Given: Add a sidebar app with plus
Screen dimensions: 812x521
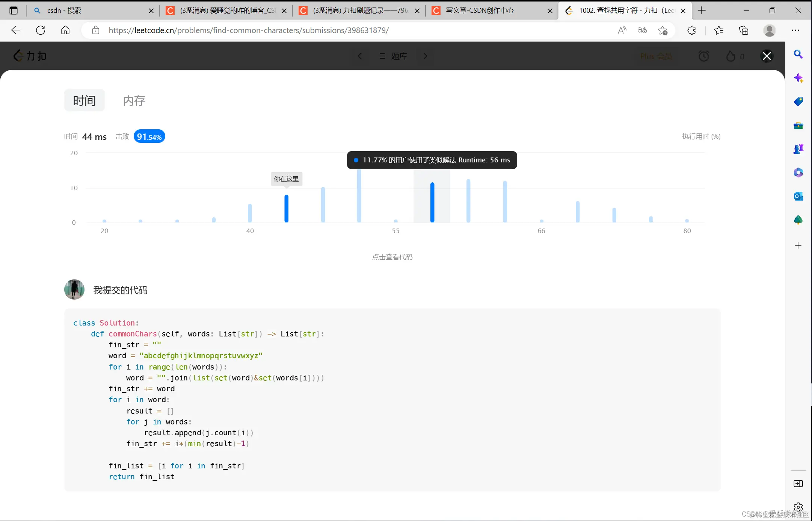Looking at the screenshot, I should (798, 245).
